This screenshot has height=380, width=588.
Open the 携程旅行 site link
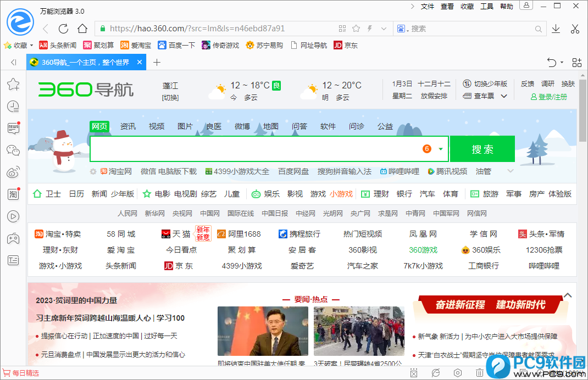pos(299,234)
